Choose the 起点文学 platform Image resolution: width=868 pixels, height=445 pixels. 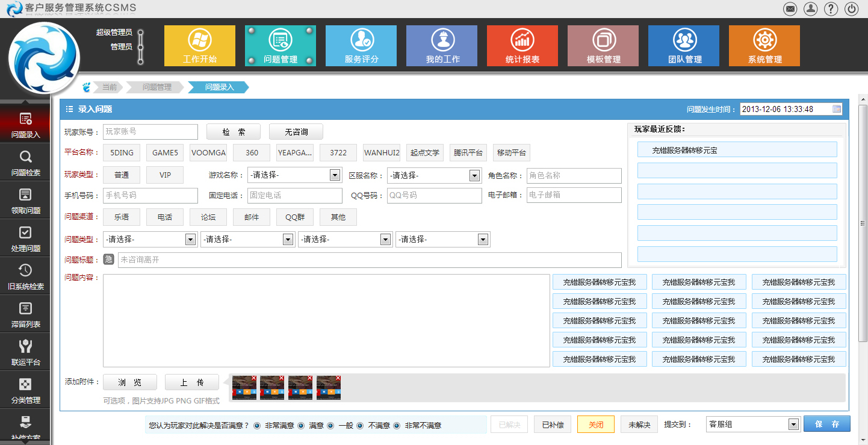click(x=425, y=152)
